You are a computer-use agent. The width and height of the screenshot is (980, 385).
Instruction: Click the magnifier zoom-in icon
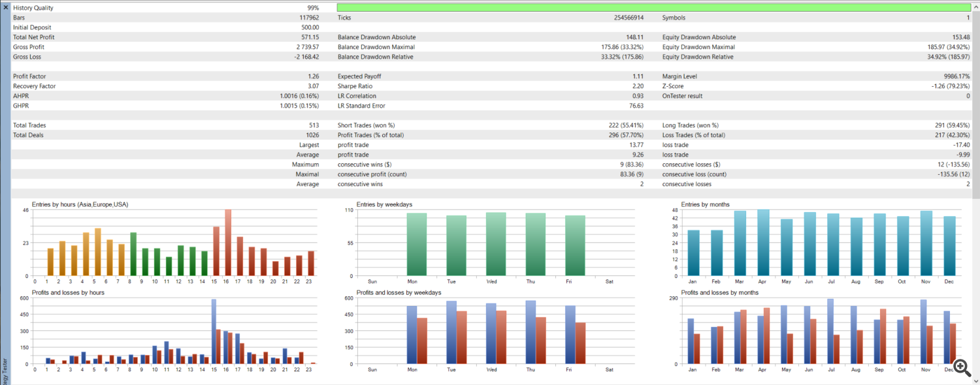tap(961, 367)
